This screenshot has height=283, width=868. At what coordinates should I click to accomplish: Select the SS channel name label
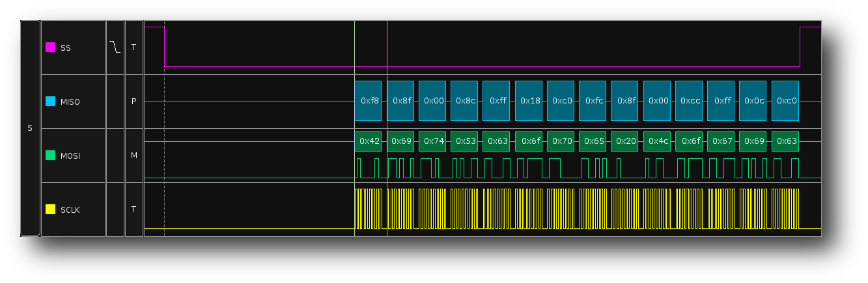[66, 47]
